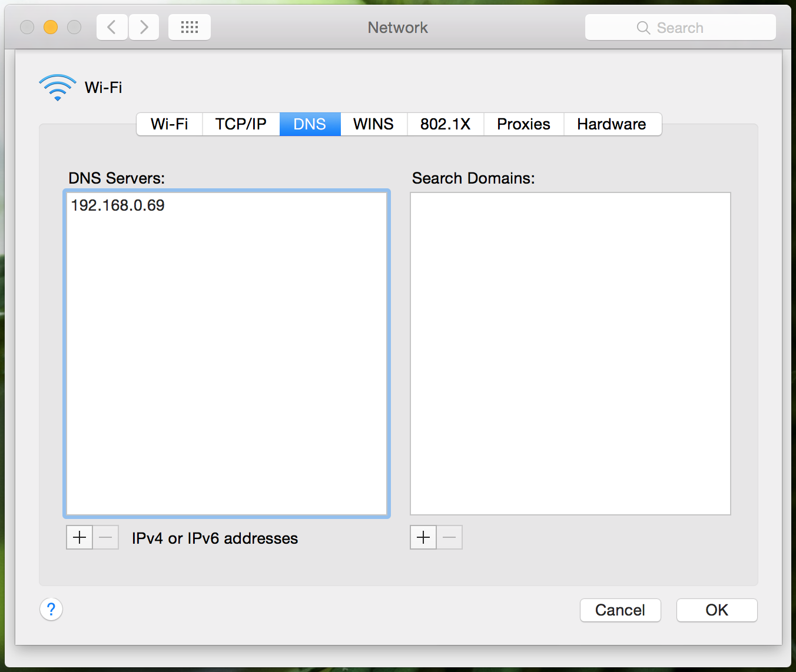Click the Wi-Fi signal icon
The height and width of the screenshot is (672, 796).
[x=58, y=88]
